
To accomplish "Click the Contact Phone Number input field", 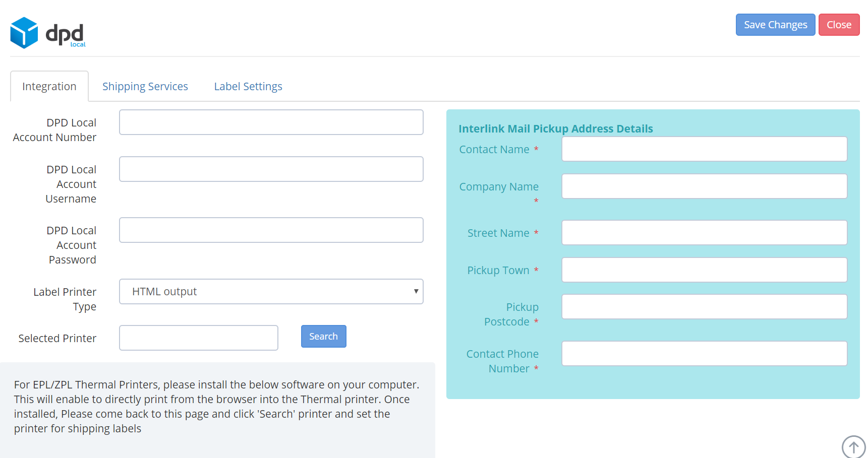I will [705, 353].
